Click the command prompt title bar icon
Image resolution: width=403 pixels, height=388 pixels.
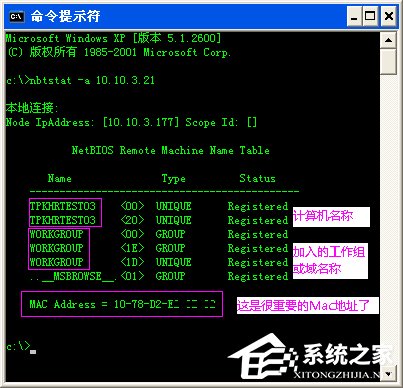16,16
